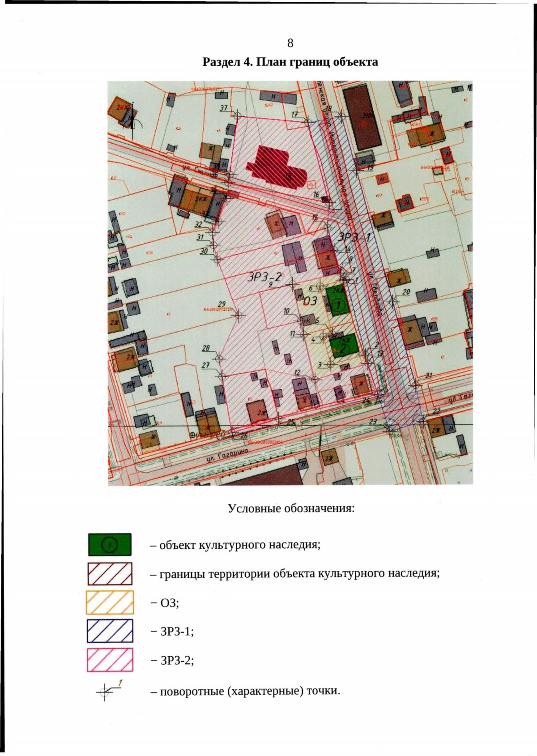This screenshot has width=537, height=756.
Task: Click the pink hatched ЗРЗ-2 legend swatch
Action: click(110, 660)
